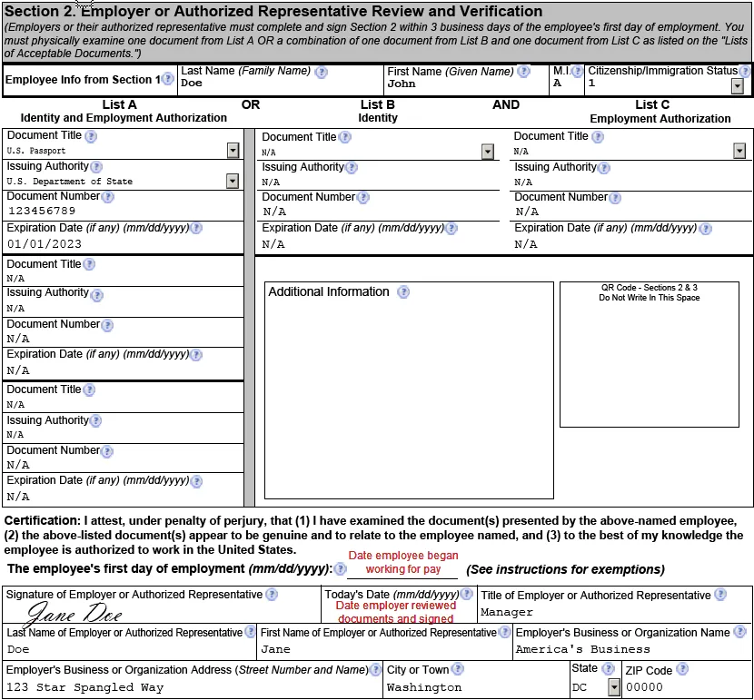Open help for first day of employment
Screen dimensions: 754x700
click(339, 569)
